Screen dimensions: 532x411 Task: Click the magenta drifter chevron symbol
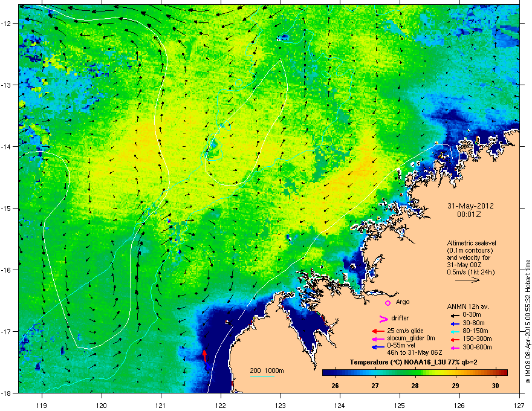pos(383,319)
